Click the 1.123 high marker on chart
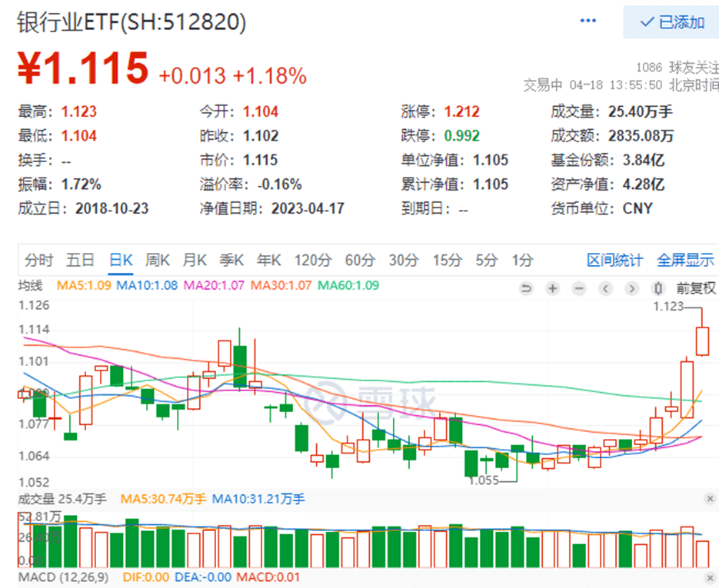 point(668,306)
